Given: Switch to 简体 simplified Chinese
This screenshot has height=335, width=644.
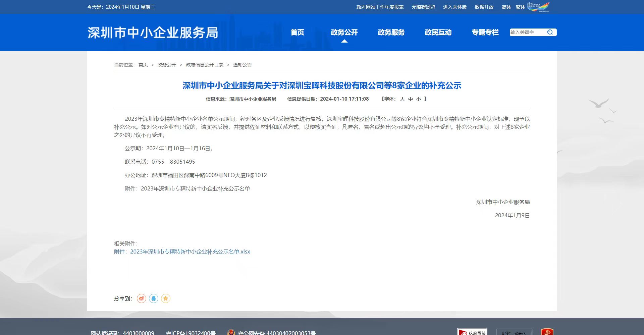Looking at the screenshot, I should point(506,7).
